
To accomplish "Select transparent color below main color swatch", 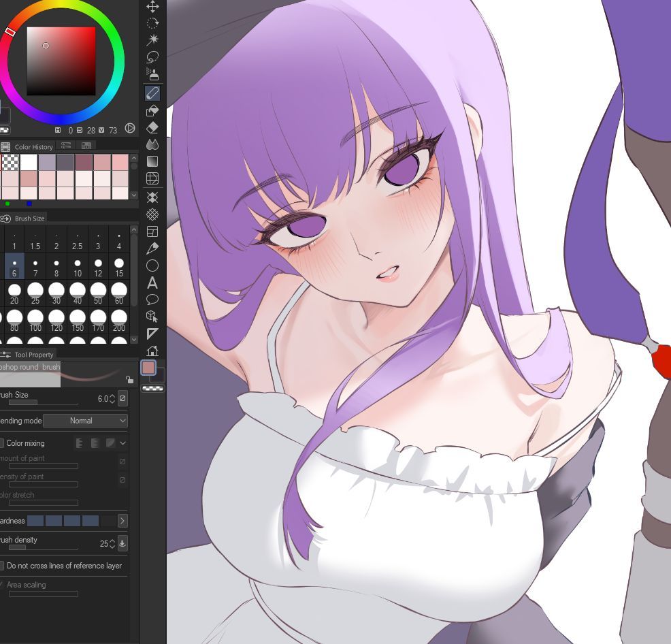I will point(152,388).
